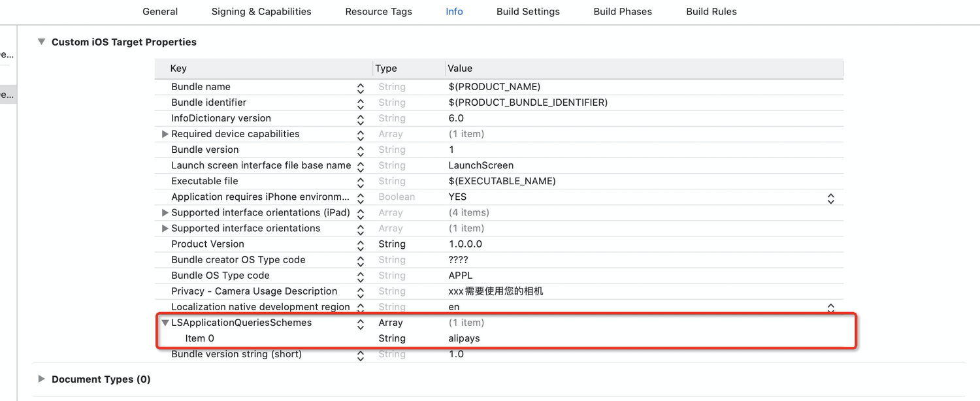Expand the Document Types section

coord(41,379)
